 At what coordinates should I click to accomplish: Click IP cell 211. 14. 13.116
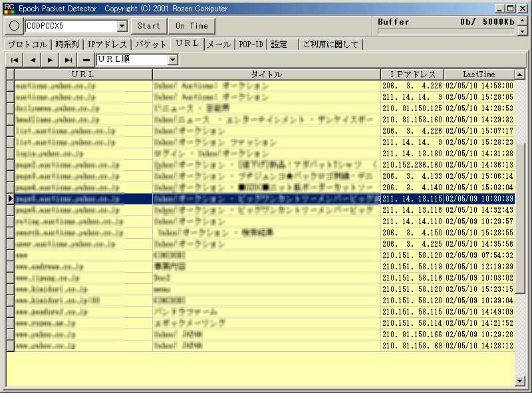coord(412,210)
